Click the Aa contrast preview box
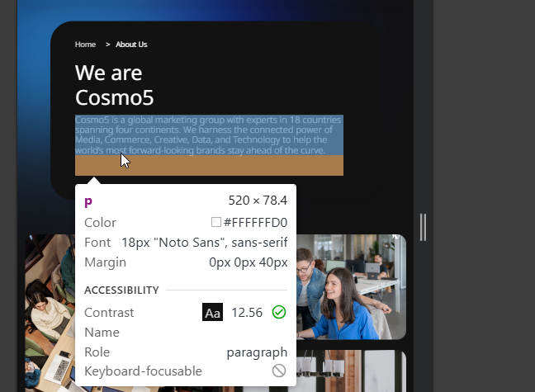Image resolution: width=535 pixels, height=392 pixels. click(x=212, y=312)
